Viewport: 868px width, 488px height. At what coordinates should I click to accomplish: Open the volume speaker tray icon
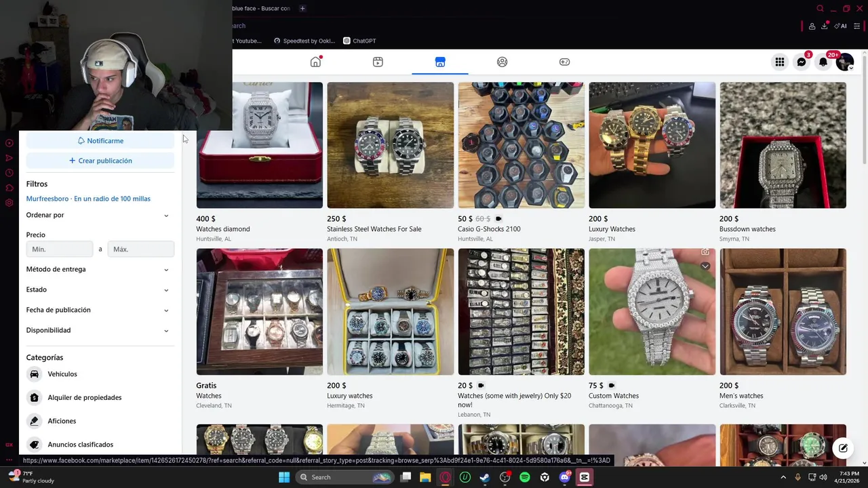[x=823, y=477]
